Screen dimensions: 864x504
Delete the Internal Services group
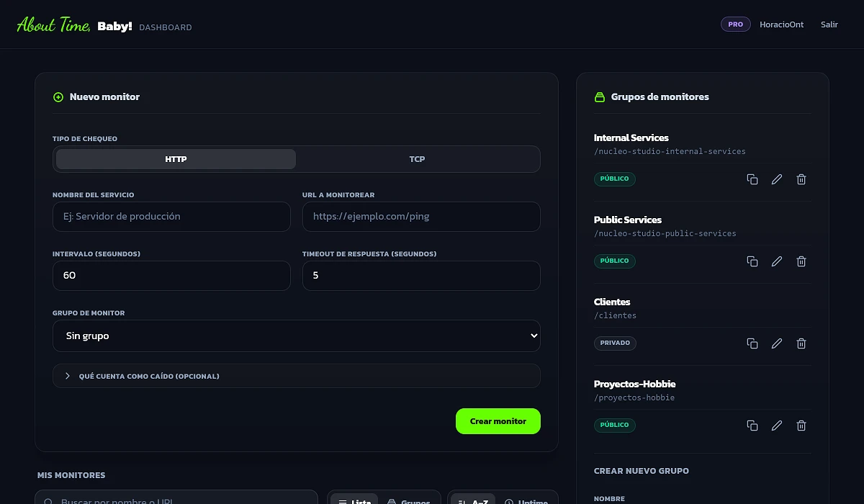coord(801,179)
